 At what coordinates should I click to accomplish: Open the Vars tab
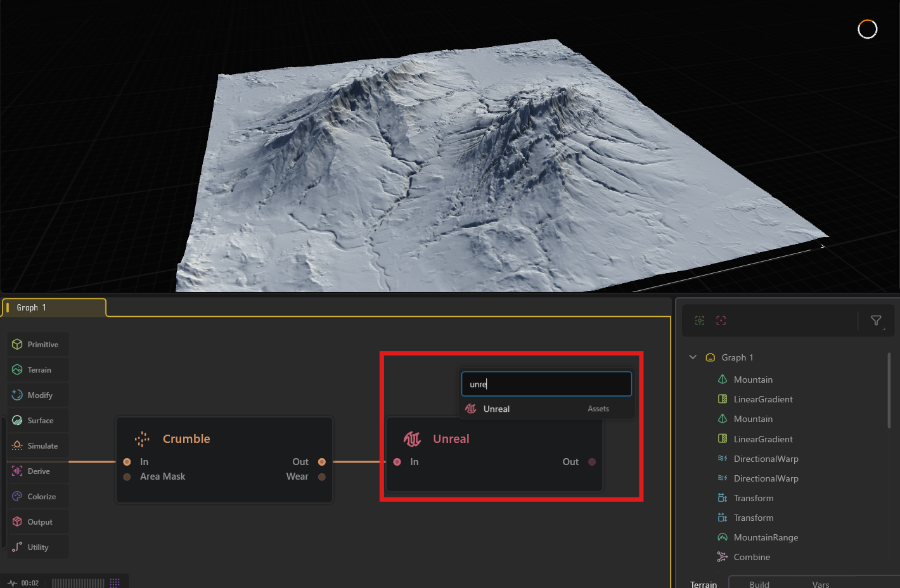point(821,584)
